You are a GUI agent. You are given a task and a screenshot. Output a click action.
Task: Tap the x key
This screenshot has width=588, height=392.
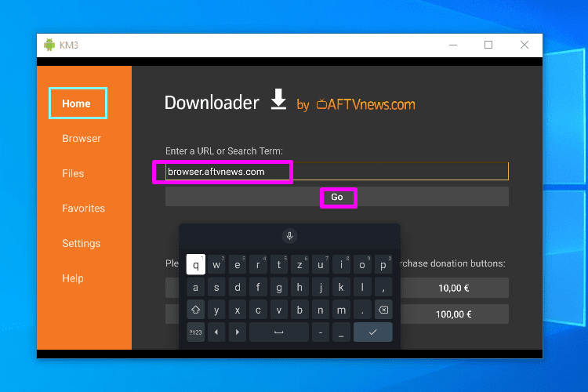(x=238, y=310)
